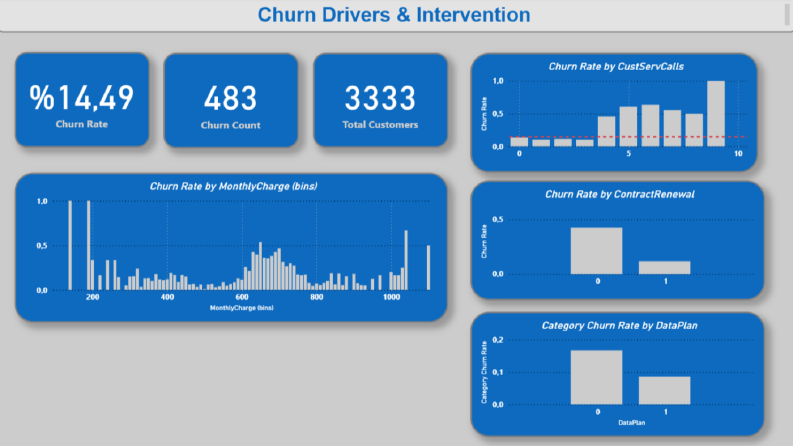Click the 1000 tick label on MonthlyCharge axis
The image size is (793, 446).
(391, 297)
